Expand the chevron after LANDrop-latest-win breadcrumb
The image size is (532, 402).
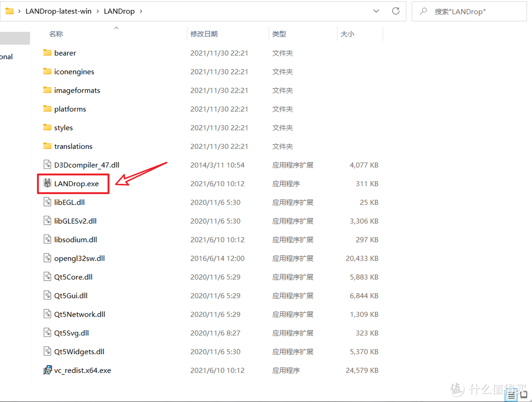pyautogui.click(x=98, y=11)
